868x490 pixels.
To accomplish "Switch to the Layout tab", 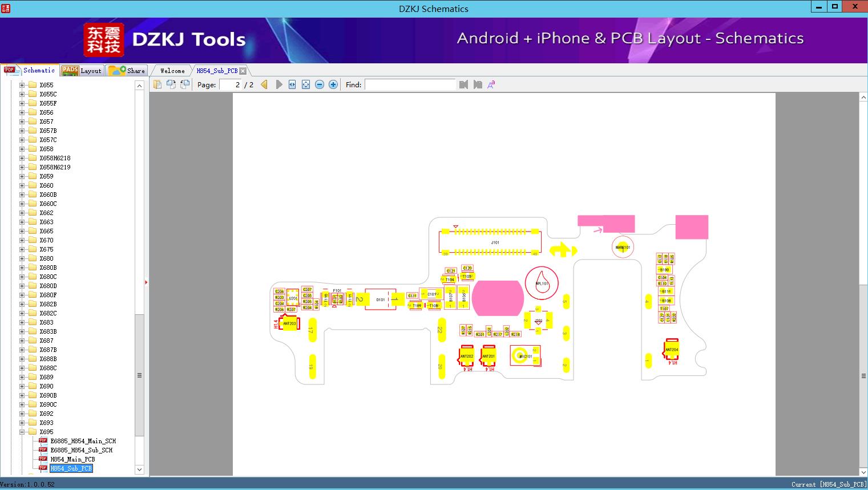I will pyautogui.click(x=82, y=71).
